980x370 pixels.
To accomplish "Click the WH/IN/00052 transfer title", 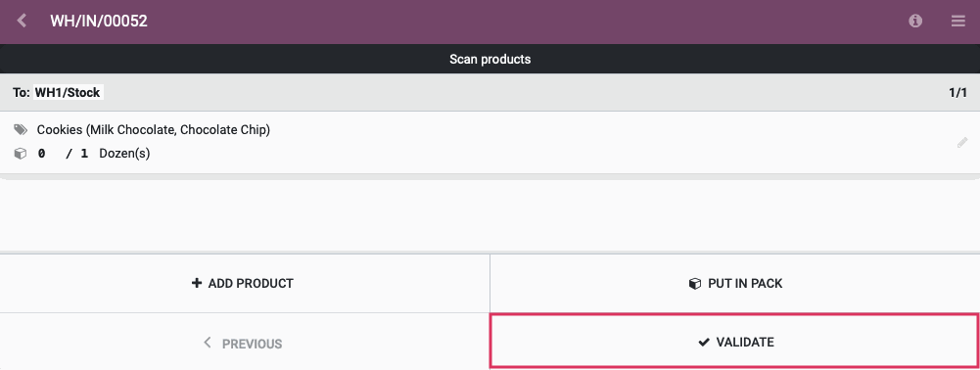I will [99, 22].
